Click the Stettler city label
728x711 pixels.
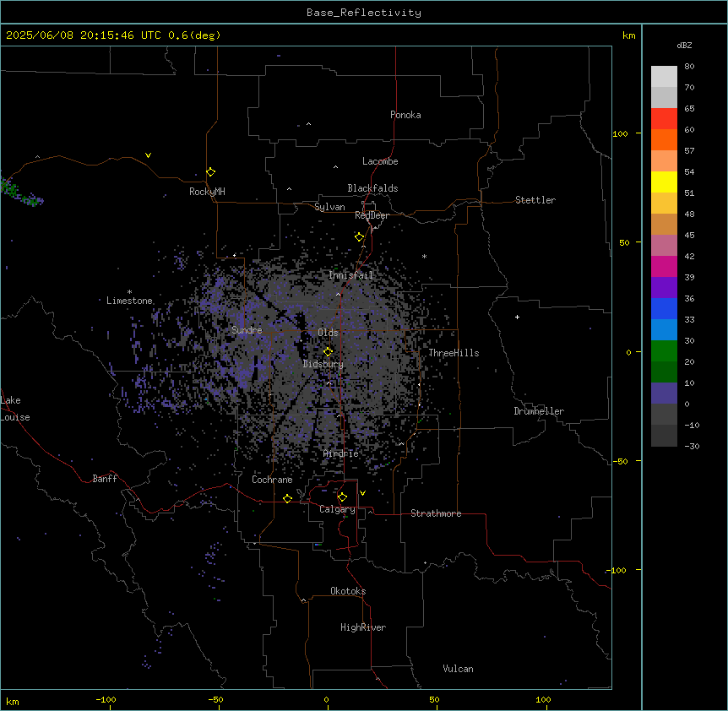pyautogui.click(x=535, y=200)
